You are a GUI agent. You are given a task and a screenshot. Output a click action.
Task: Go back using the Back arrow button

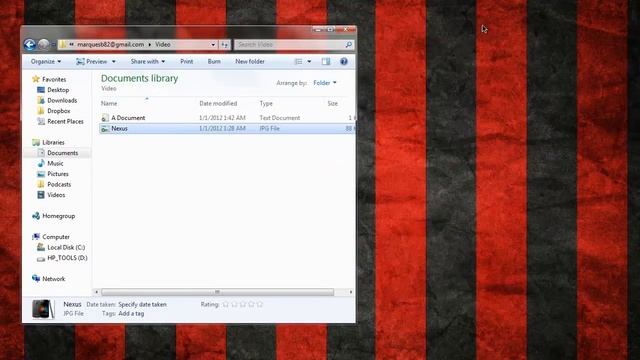29,44
